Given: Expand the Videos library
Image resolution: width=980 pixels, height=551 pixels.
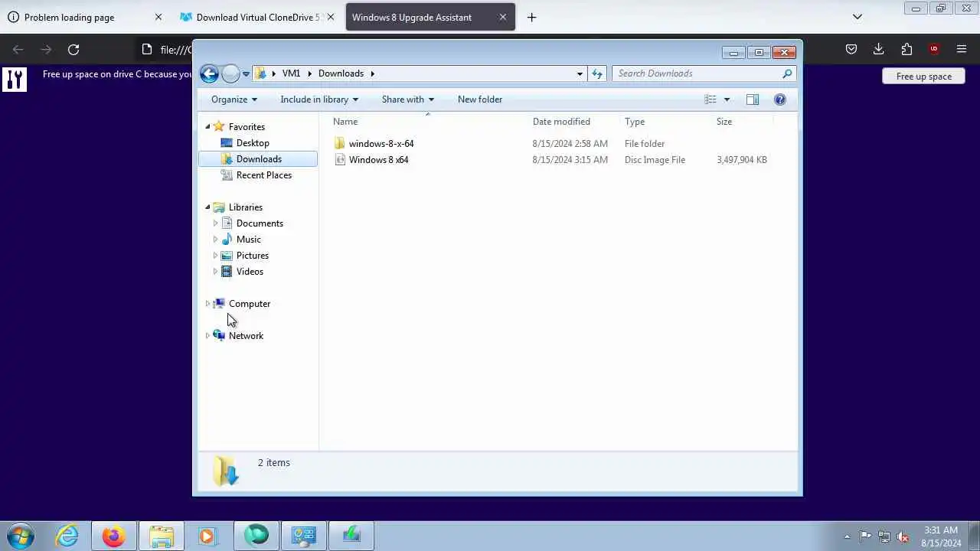Looking at the screenshot, I should [x=215, y=272].
